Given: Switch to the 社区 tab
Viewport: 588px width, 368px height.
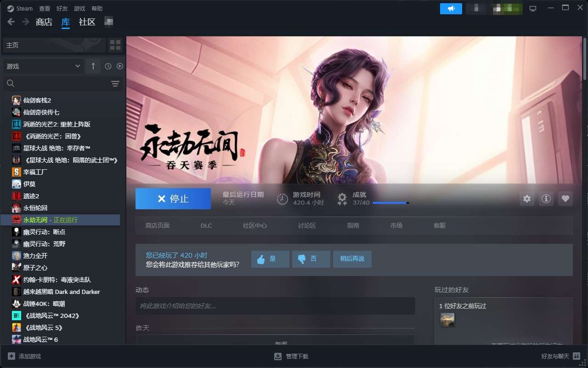Looking at the screenshot, I should click(87, 22).
